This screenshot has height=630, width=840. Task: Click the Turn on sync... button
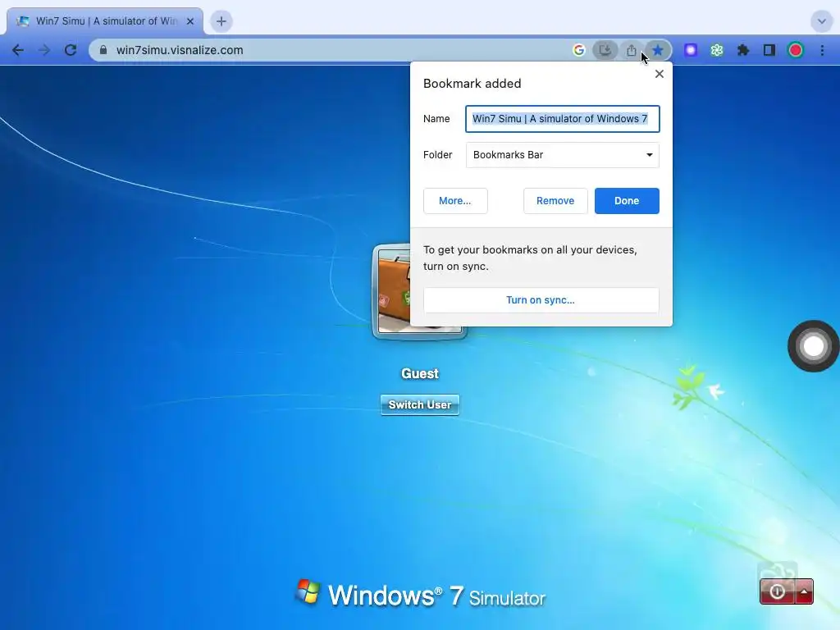[541, 300]
